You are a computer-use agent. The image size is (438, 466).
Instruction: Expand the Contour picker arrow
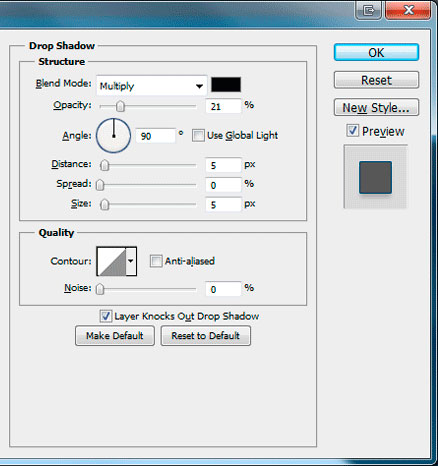(x=131, y=261)
